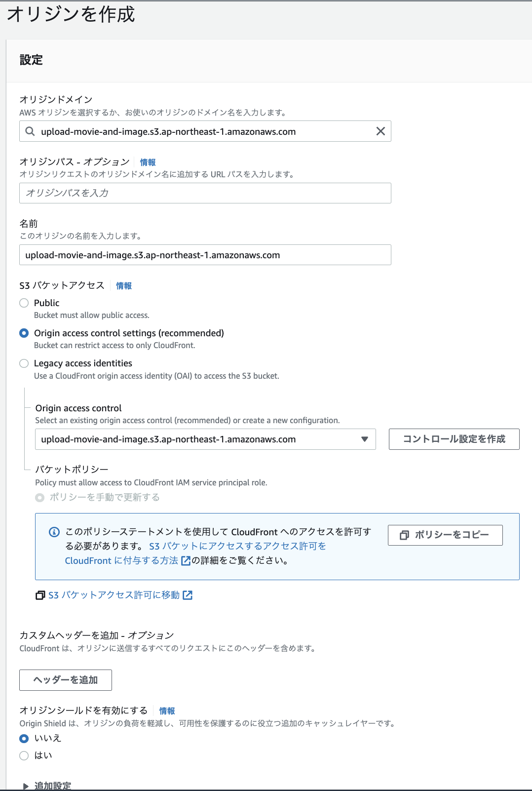Click the ヘッダーを追加 button
532x791 pixels.
click(x=65, y=680)
